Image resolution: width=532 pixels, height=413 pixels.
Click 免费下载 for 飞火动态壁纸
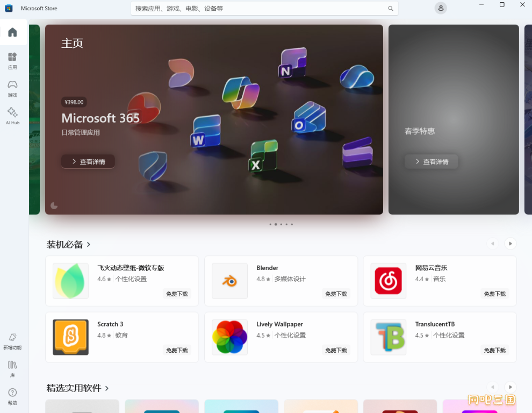pos(177,294)
